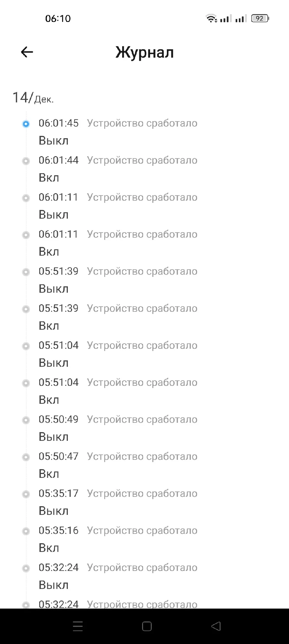The height and width of the screenshot is (644, 289).
Task: Tap the Android home square icon
Action: pyautogui.click(x=147, y=626)
